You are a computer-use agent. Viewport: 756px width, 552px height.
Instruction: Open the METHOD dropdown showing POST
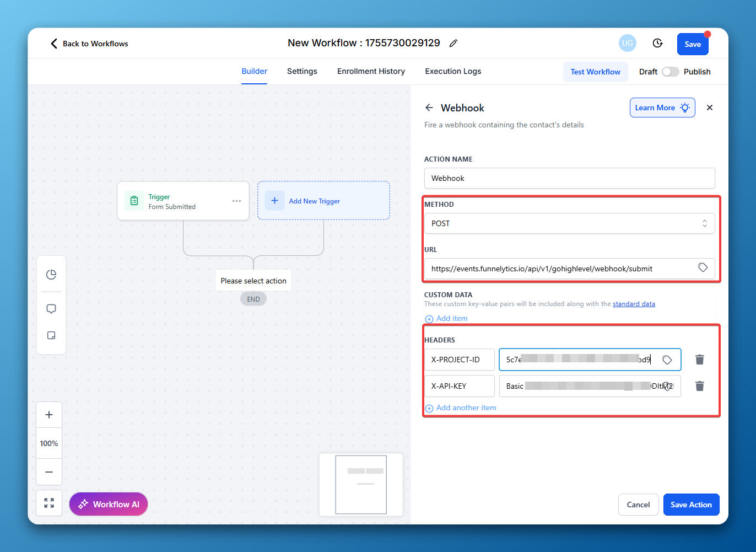pos(570,223)
